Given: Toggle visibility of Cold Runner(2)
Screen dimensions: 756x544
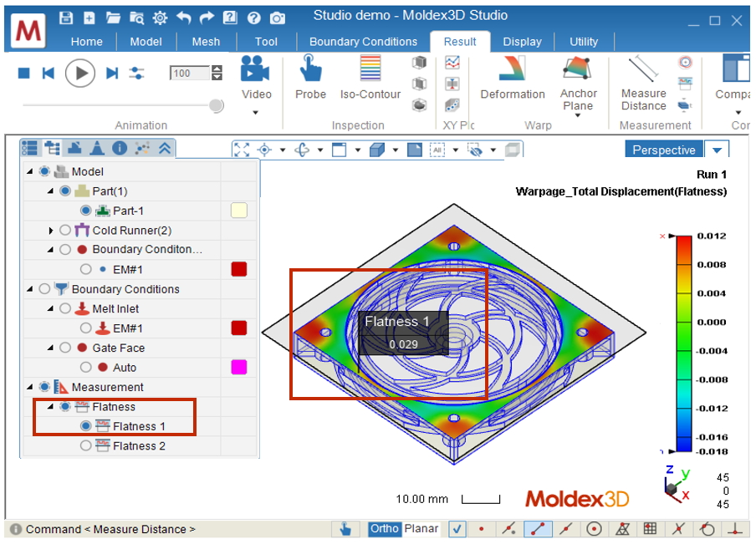Looking at the screenshot, I should point(65,231).
